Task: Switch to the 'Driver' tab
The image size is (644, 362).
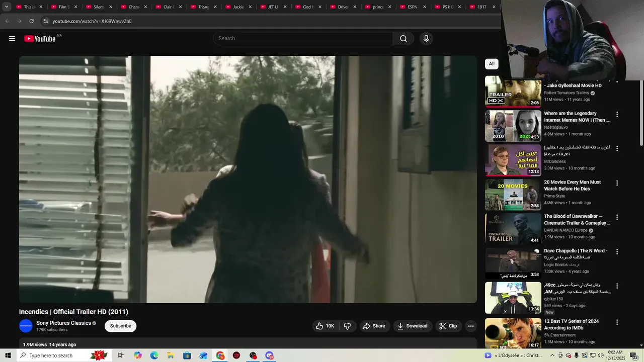Action: coord(339,7)
